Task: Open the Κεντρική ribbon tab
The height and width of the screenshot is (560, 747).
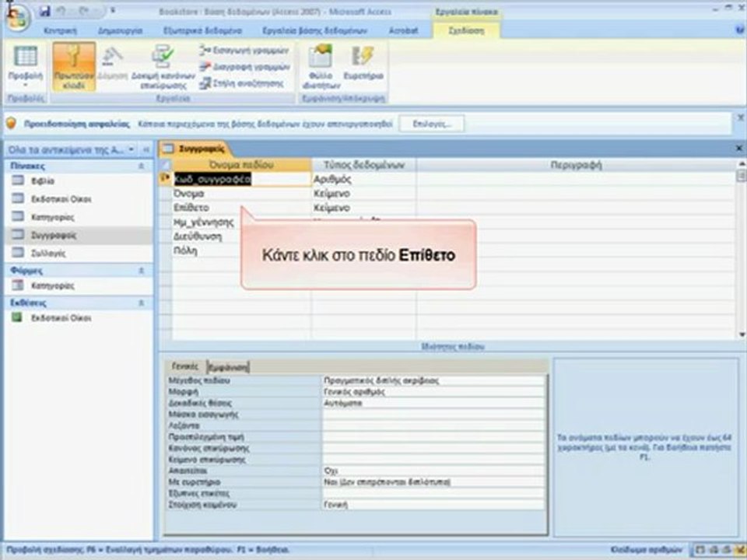Action: point(60,31)
